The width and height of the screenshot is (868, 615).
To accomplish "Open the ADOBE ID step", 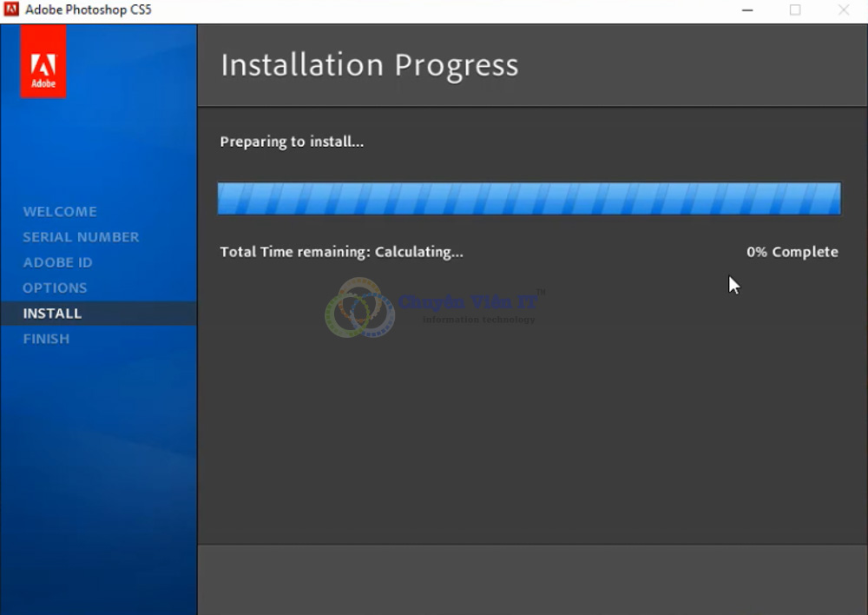I will (x=57, y=262).
